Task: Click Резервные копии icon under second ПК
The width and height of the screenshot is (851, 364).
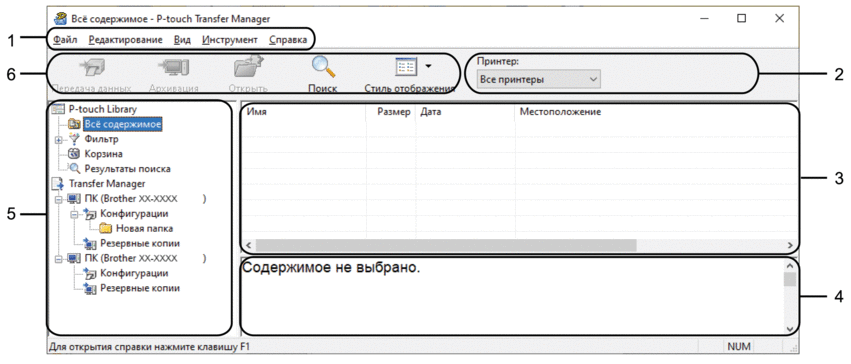Action: 90,288
